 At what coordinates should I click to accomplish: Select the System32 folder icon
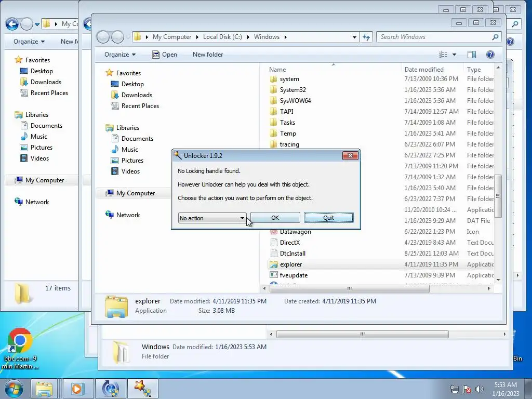(273, 90)
